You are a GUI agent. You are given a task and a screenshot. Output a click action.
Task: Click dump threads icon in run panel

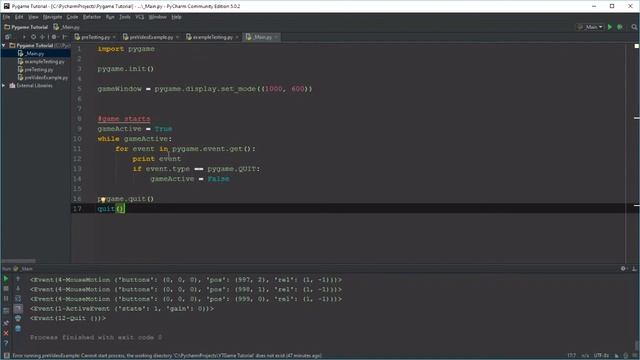(6, 310)
